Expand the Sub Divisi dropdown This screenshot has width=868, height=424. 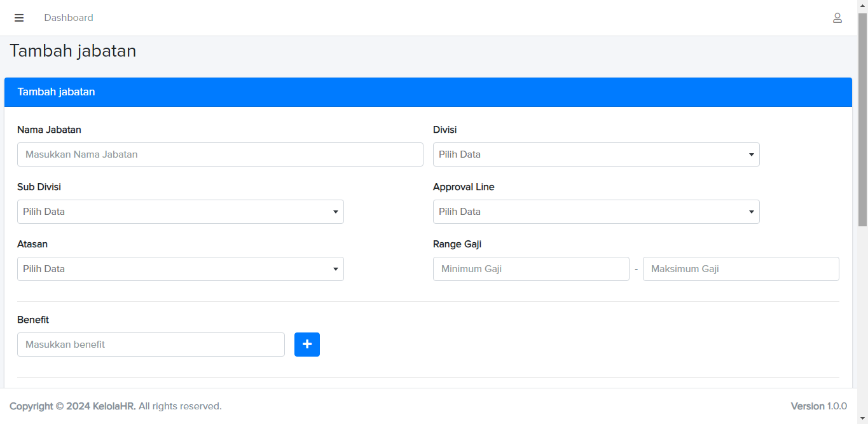[x=180, y=212]
